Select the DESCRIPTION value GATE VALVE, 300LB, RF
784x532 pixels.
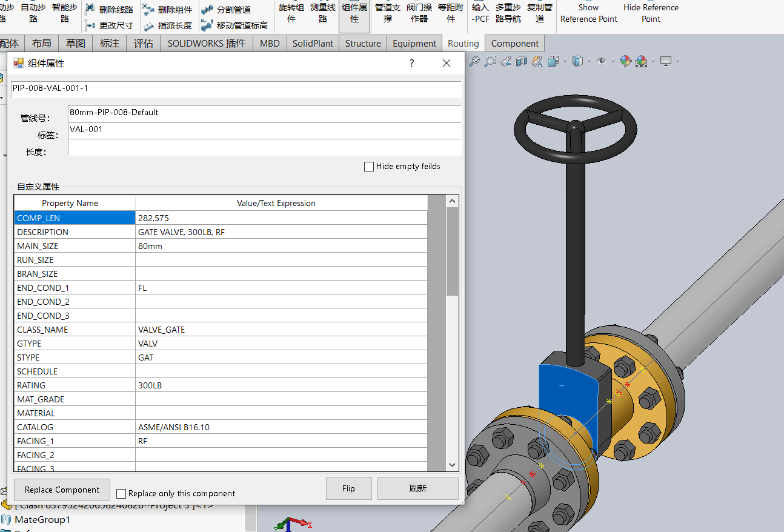(281, 232)
